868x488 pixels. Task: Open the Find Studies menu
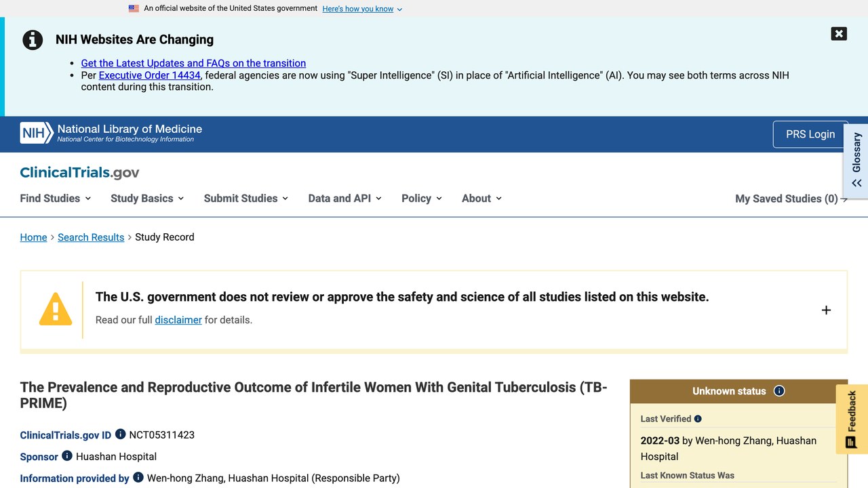(56, 198)
